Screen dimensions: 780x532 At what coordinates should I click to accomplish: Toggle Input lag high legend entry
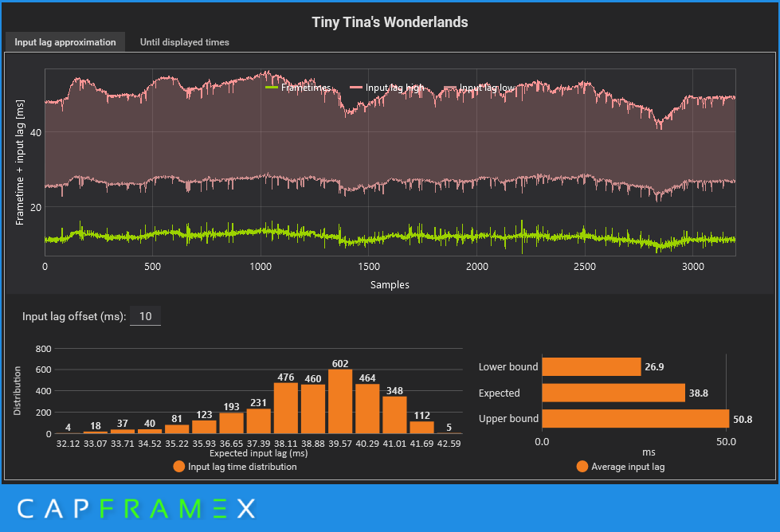point(387,88)
